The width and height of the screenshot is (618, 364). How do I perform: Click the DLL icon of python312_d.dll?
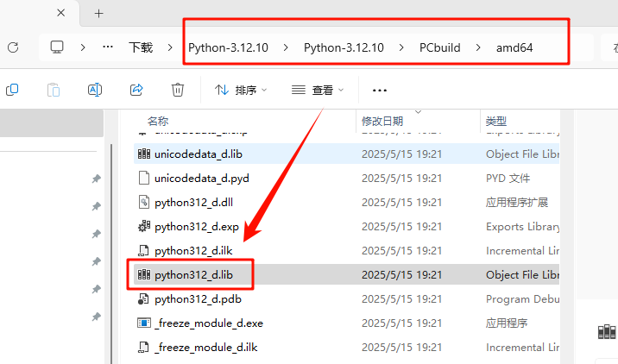(x=144, y=202)
